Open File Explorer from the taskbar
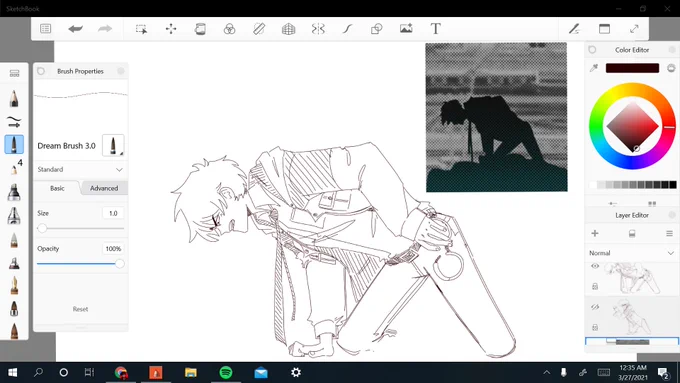 [191, 372]
